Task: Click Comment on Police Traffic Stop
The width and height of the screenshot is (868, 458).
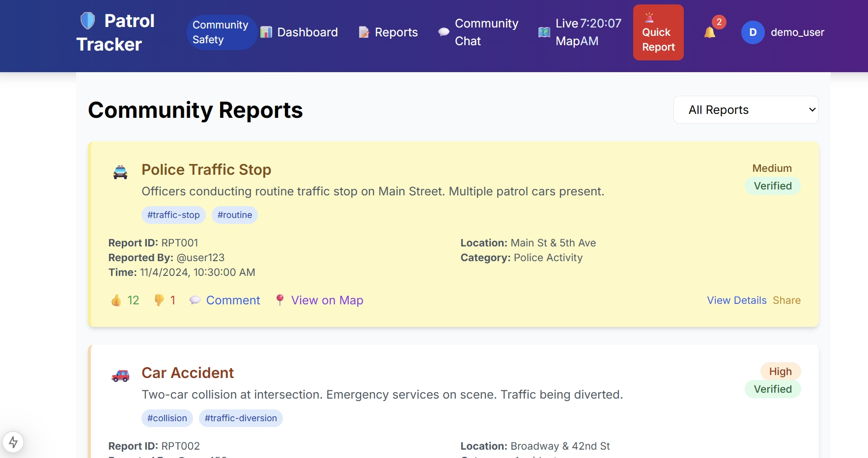Action: point(225,300)
